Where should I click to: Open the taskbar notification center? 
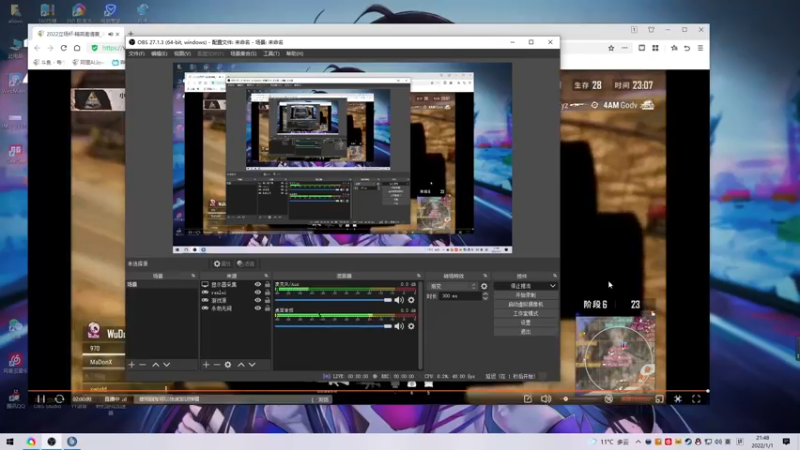point(786,441)
